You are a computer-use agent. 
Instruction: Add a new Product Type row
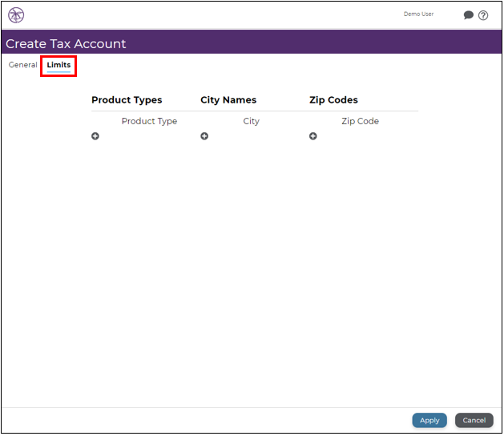95,136
